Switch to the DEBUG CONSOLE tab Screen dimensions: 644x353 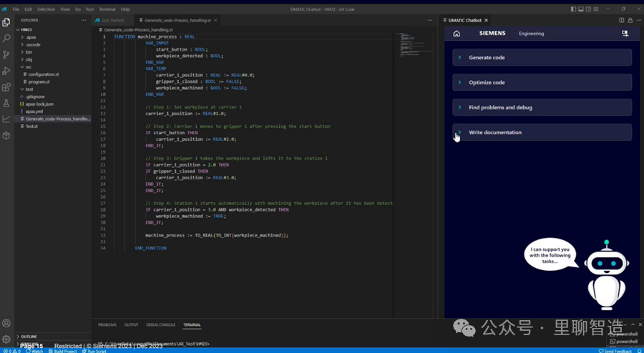(160, 324)
